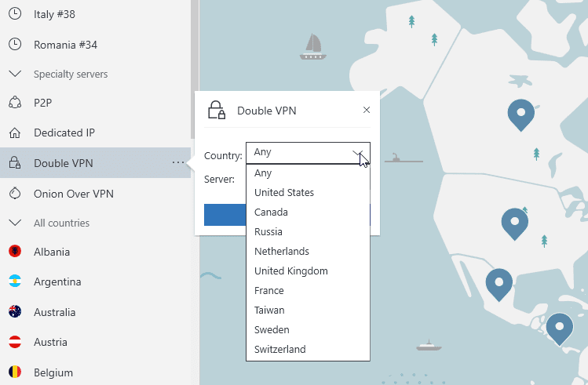This screenshot has height=385, width=588.
Task: Pick the Any option in dropdown list
Action: coord(263,173)
